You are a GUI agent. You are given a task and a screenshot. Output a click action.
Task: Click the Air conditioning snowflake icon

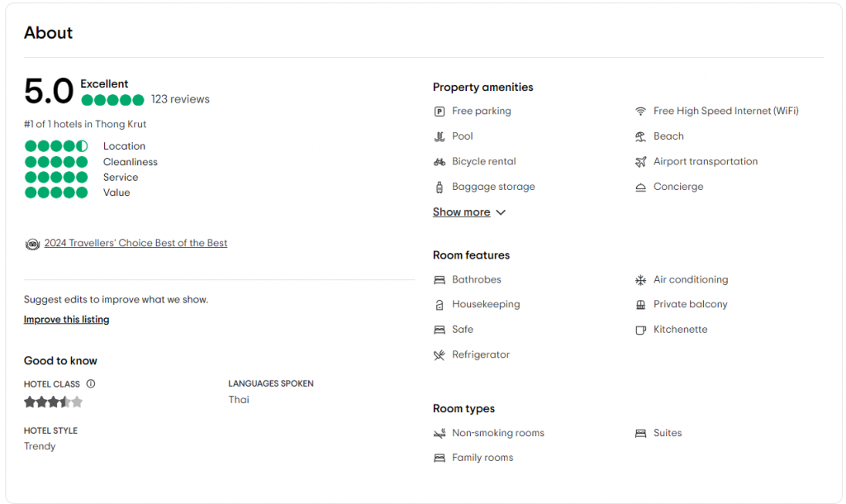[x=640, y=280]
